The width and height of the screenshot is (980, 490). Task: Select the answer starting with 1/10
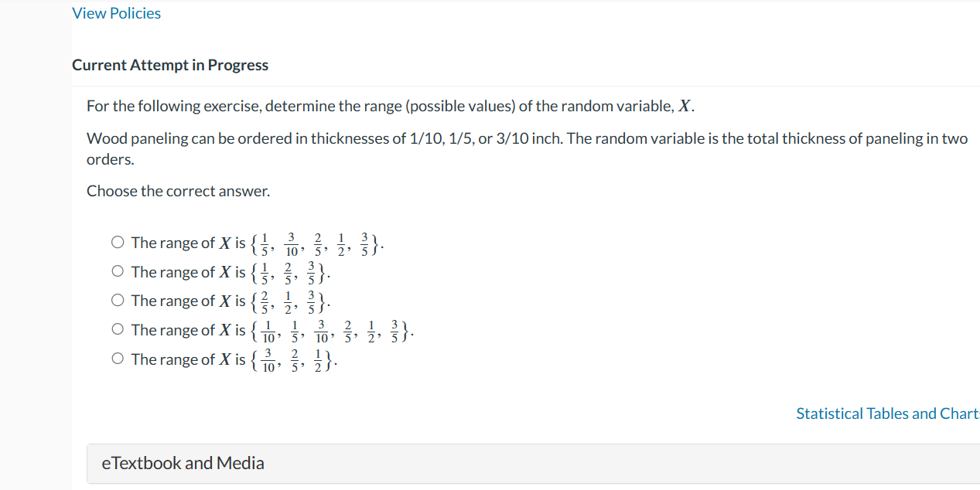click(x=118, y=328)
